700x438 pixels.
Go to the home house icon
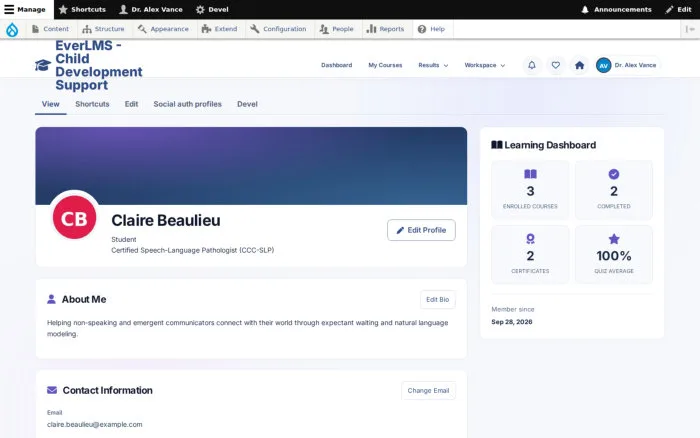click(579, 65)
